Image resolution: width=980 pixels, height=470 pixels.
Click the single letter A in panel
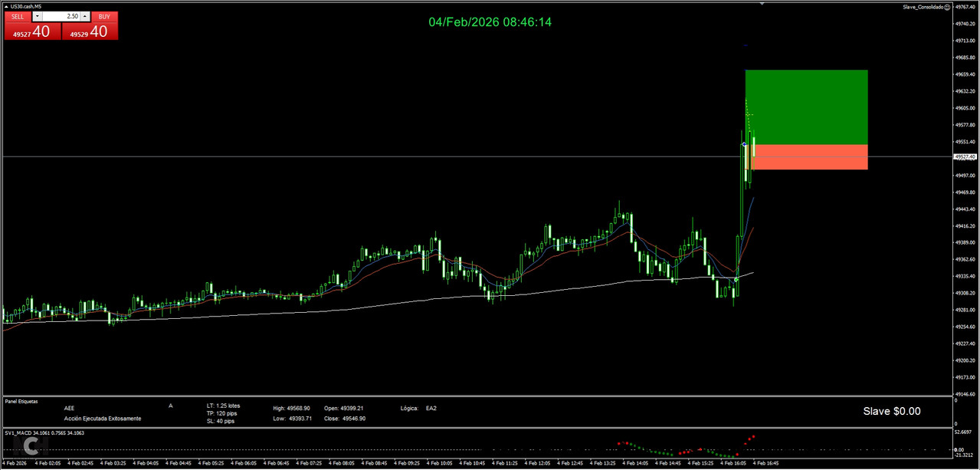[x=171, y=406]
